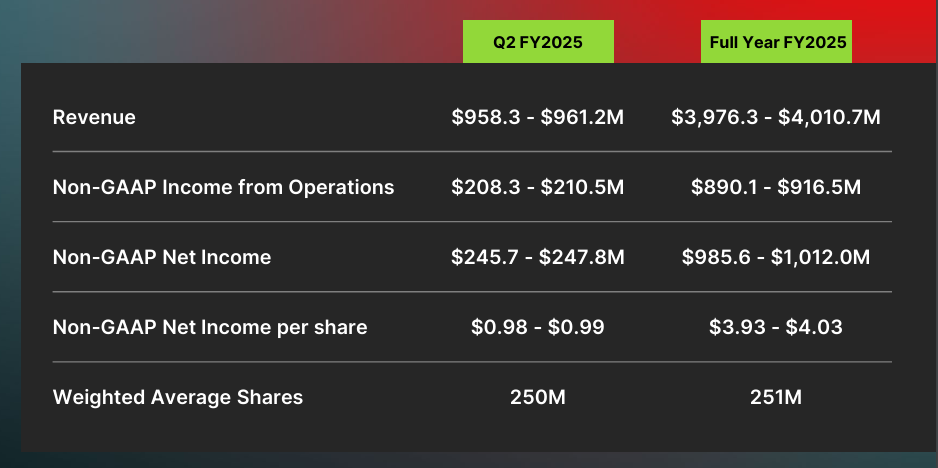The image size is (938, 468).
Task: Click full year per share $3.93 - $4.03
Action: (776, 327)
